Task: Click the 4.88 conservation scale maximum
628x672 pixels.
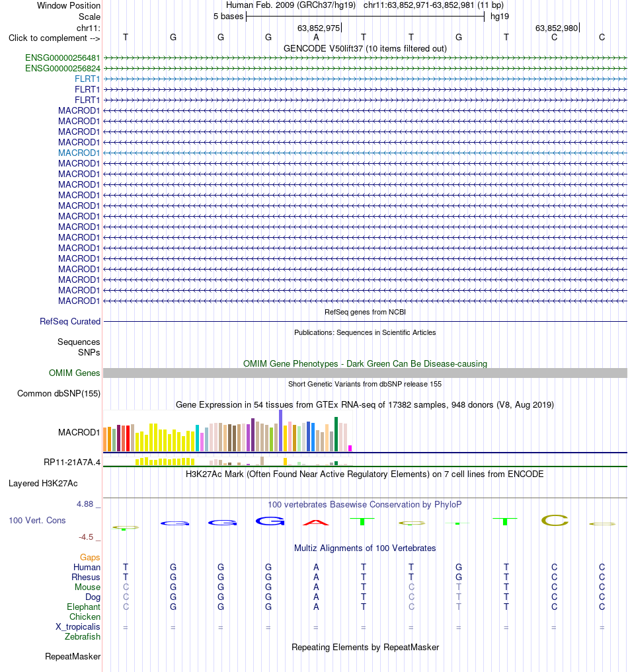Action: point(85,504)
